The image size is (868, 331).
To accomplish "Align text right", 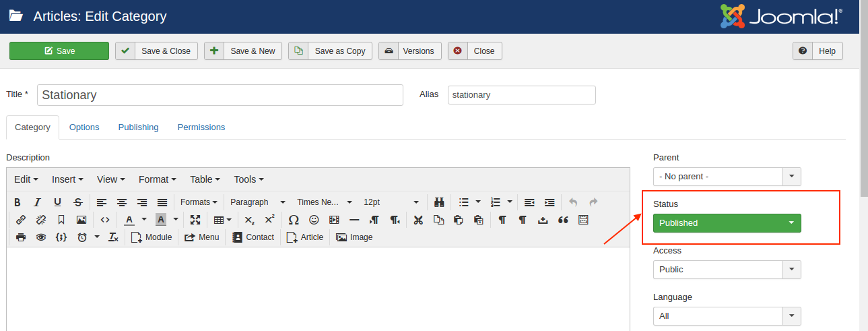I will coord(142,202).
